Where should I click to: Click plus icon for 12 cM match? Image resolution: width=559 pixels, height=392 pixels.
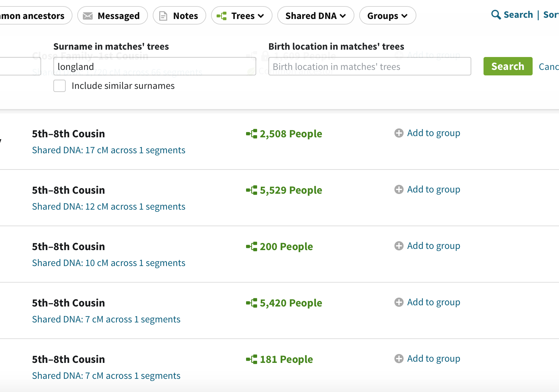pyautogui.click(x=399, y=189)
